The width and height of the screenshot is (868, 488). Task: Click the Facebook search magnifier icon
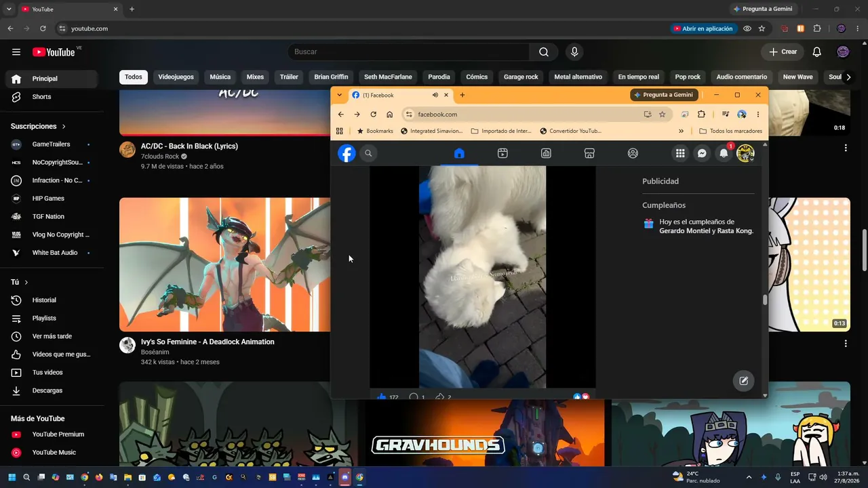pyautogui.click(x=368, y=153)
